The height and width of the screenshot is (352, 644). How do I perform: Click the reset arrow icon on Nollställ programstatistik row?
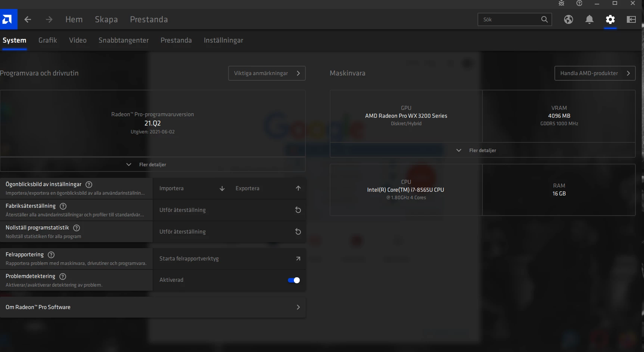(x=298, y=232)
